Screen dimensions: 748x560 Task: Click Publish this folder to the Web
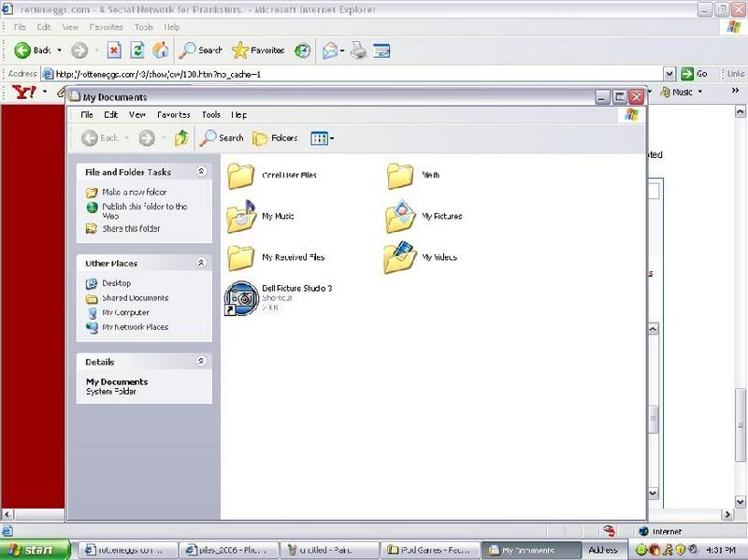(137, 211)
